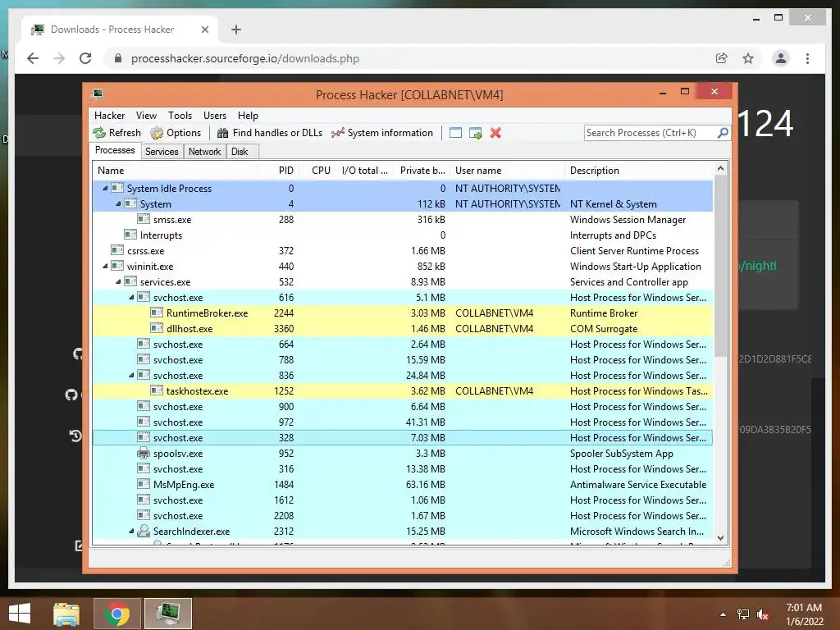The width and height of the screenshot is (840, 630).
Task: Open the Hacker menu
Action: point(109,116)
